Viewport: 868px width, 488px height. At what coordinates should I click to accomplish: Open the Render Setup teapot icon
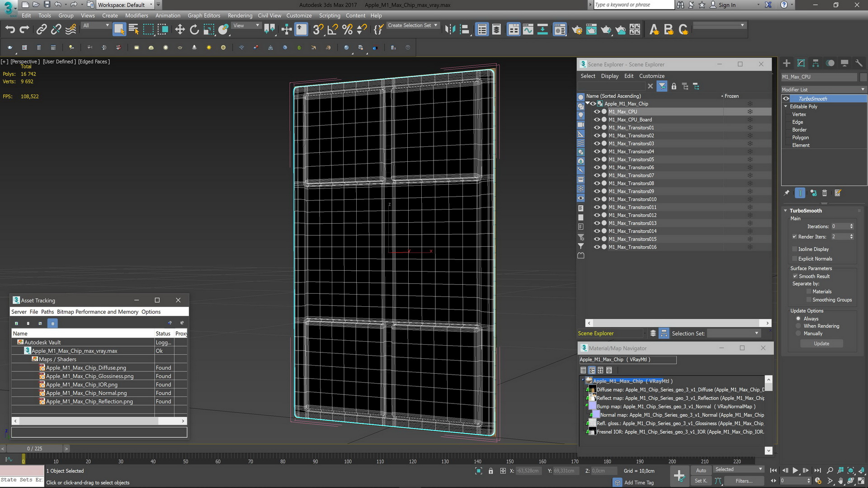point(577,30)
